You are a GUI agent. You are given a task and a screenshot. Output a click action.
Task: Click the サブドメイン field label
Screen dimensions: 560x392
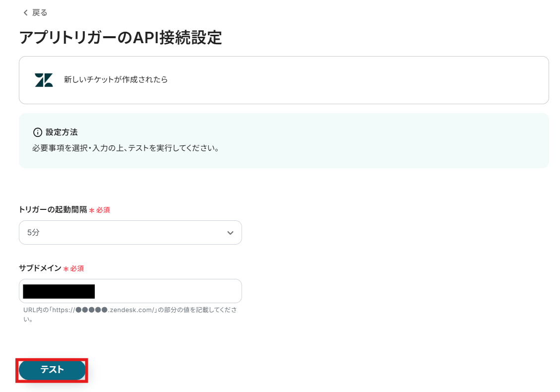point(40,268)
